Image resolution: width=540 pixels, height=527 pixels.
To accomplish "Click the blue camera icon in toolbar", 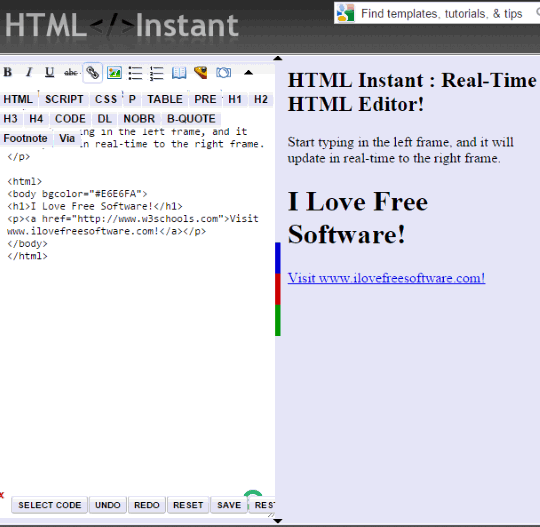I will tap(224, 73).
